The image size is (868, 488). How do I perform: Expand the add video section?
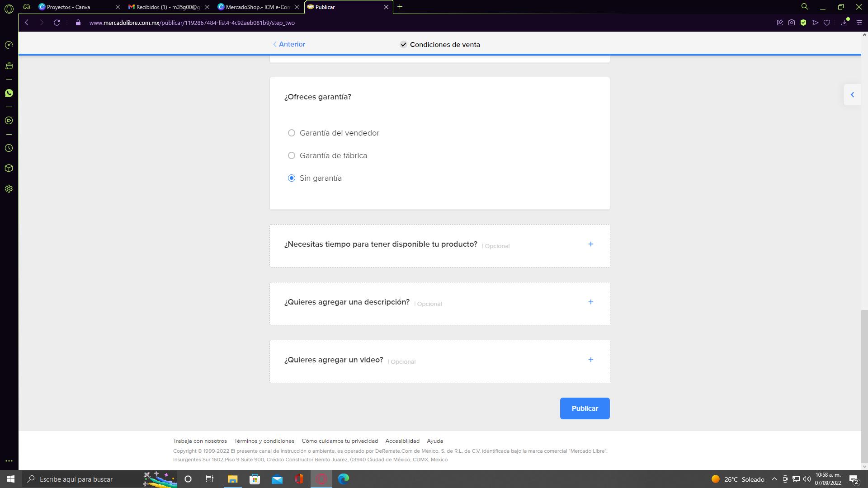pos(590,360)
